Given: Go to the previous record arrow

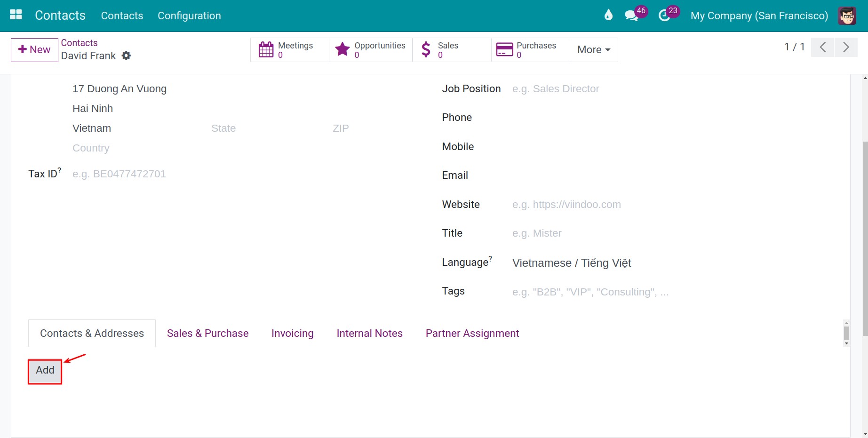Looking at the screenshot, I should [822, 47].
